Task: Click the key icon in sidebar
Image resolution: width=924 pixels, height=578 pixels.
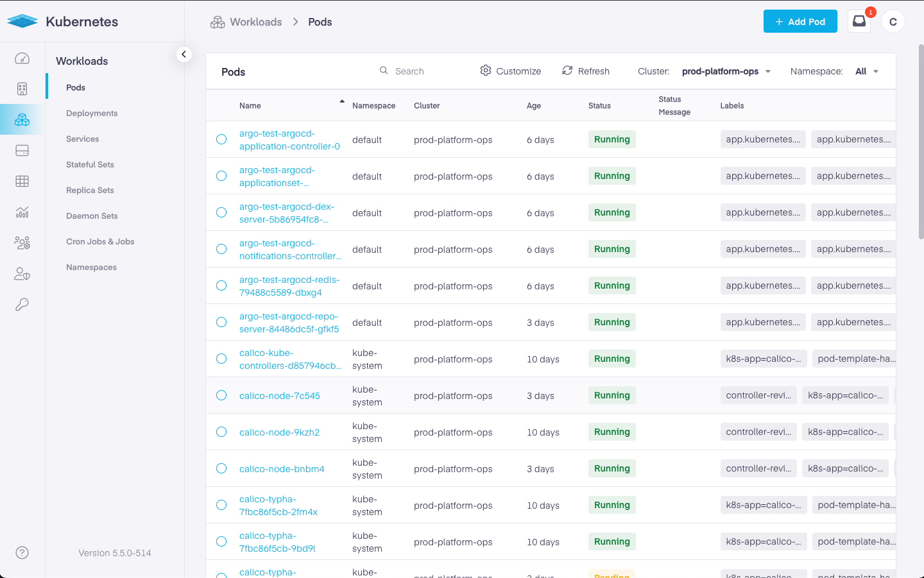Action: click(x=22, y=305)
